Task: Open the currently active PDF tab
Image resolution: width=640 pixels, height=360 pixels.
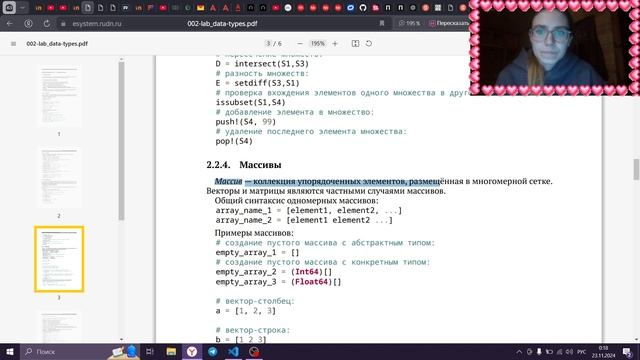Action: pos(88,7)
